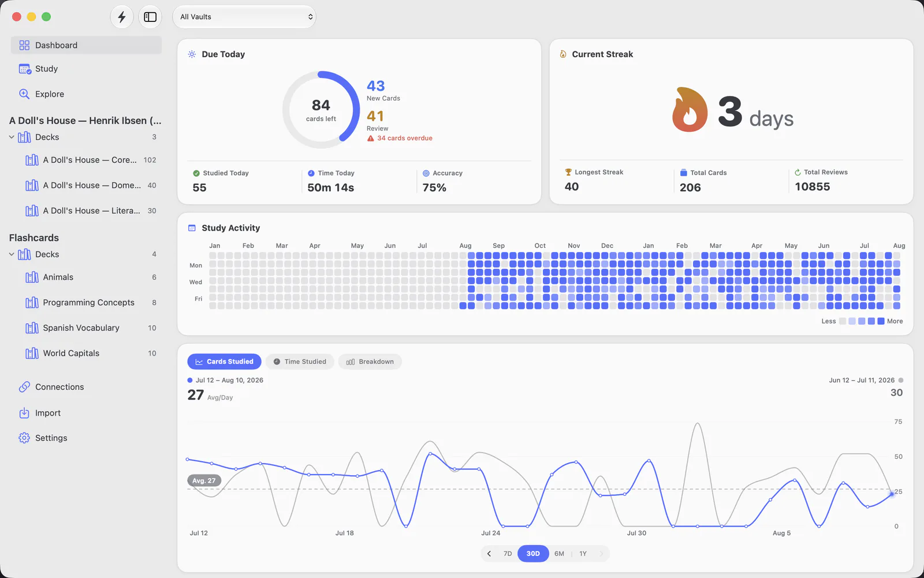Click the A Doll's House — Henrik Ibsen heading
The width and height of the screenshot is (924, 578).
(x=85, y=121)
